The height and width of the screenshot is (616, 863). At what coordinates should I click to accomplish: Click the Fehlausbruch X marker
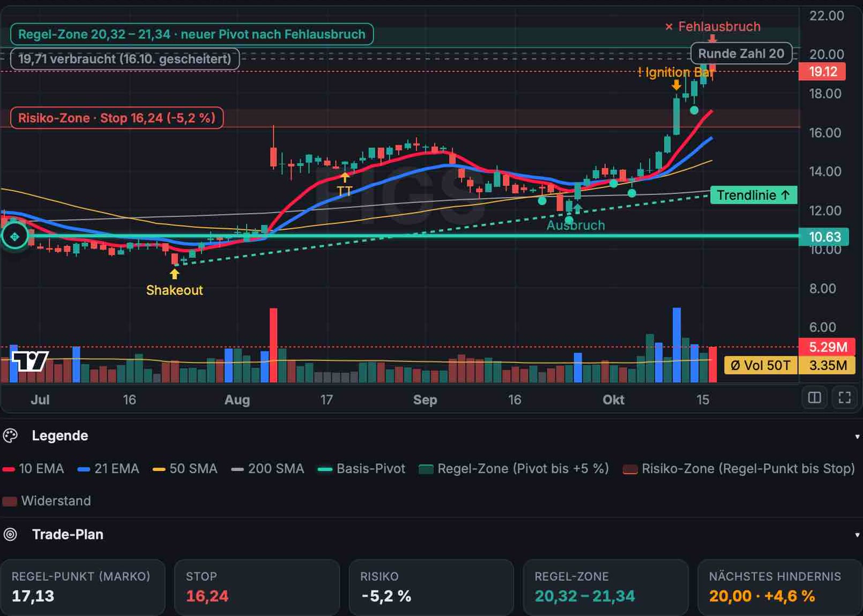[668, 27]
